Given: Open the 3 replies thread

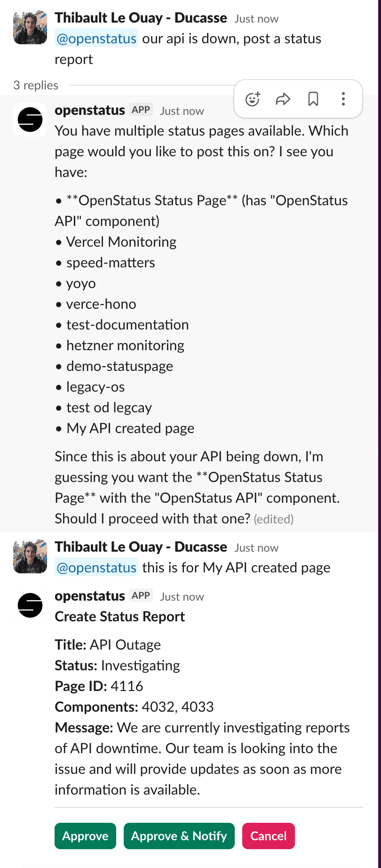Looking at the screenshot, I should 36,86.
